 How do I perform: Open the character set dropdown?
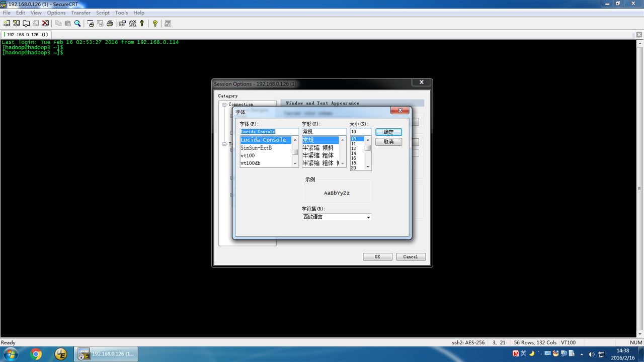(x=368, y=217)
